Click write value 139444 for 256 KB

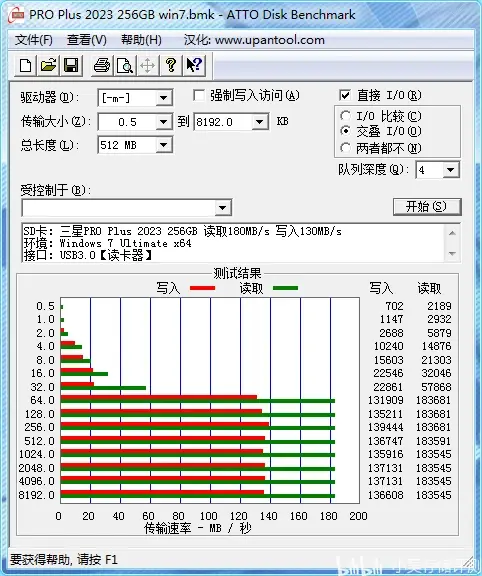click(386, 427)
